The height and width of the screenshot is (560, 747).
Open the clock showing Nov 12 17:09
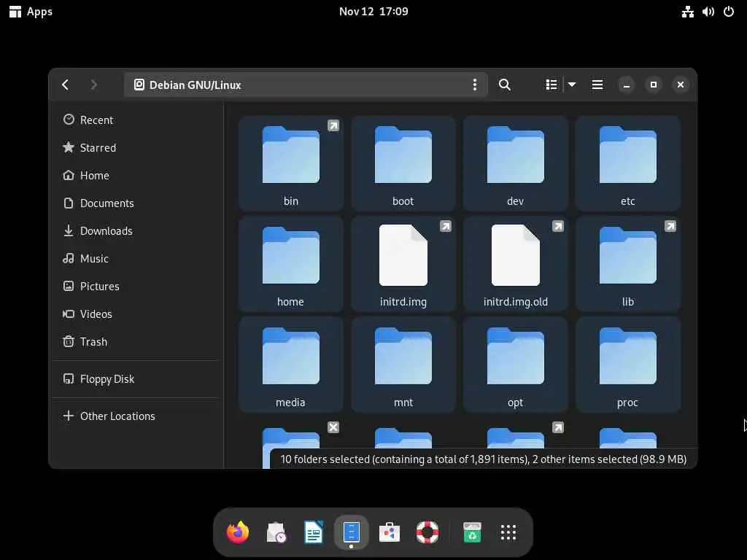pos(373,12)
